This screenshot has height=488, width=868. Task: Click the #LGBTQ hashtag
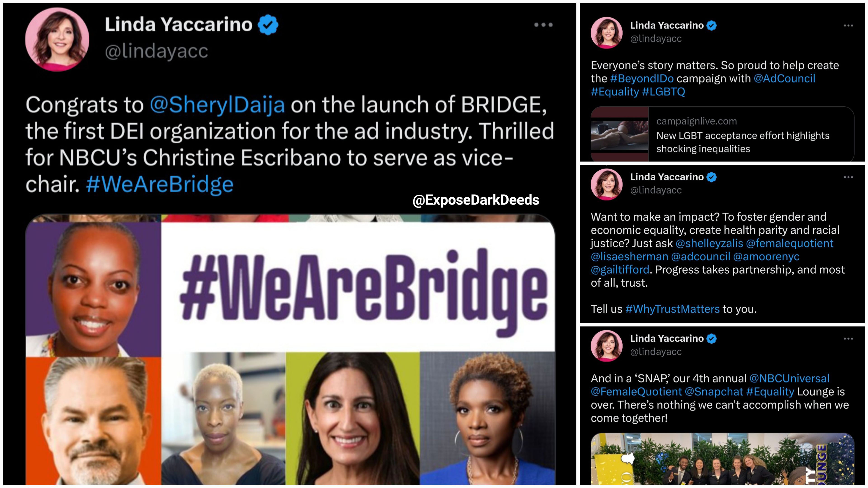(663, 91)
